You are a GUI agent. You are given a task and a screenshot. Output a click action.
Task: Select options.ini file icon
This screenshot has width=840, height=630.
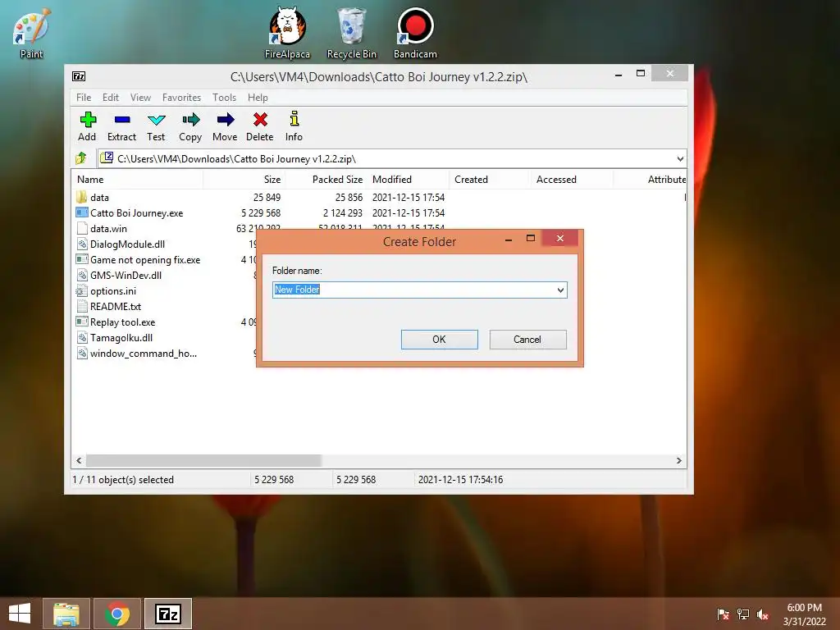[x=81, y=291]
